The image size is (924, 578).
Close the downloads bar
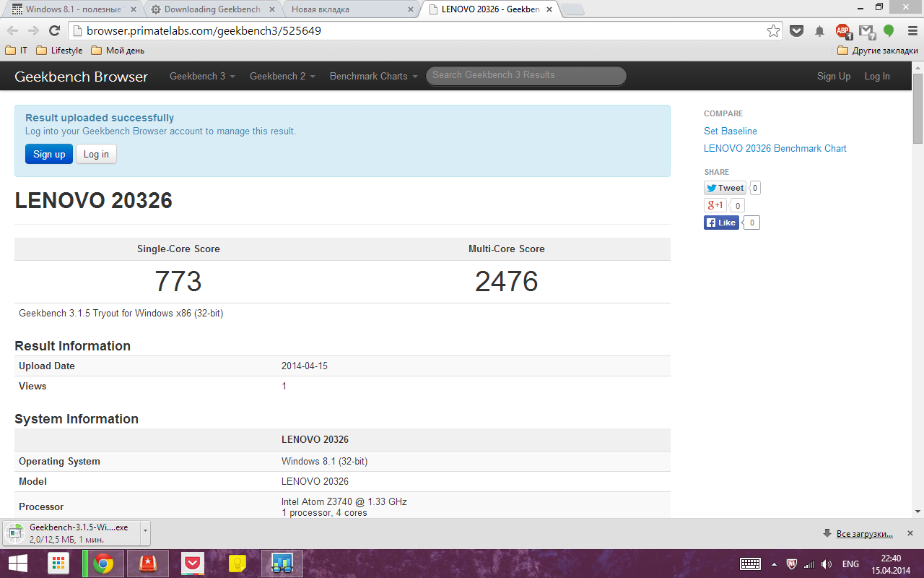click(x=911, y=534)
